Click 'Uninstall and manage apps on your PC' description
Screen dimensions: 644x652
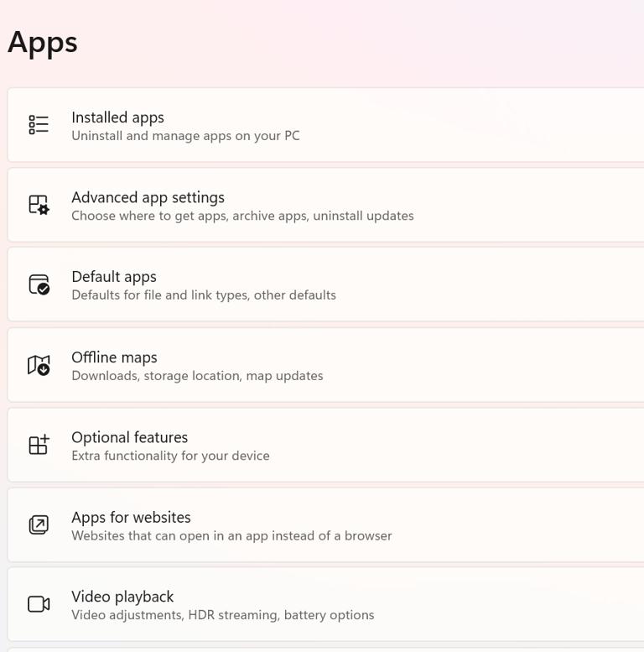tap(185, 136)
